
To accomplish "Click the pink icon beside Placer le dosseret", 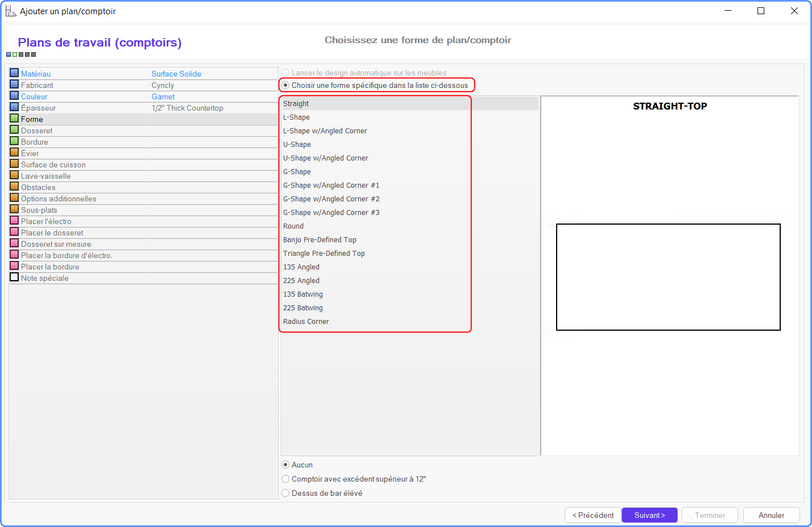I will [14, 232].
